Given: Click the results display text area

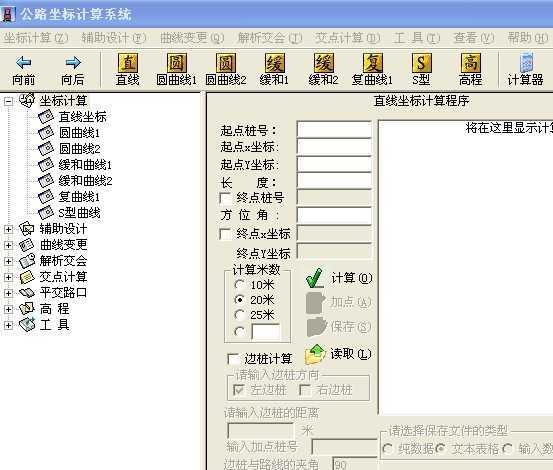Looking at the screenshot, I should pyautogui.click(x=466, y=268).
